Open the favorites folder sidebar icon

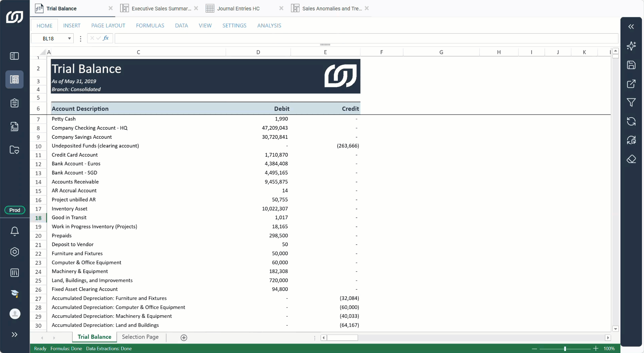(14, 150)
